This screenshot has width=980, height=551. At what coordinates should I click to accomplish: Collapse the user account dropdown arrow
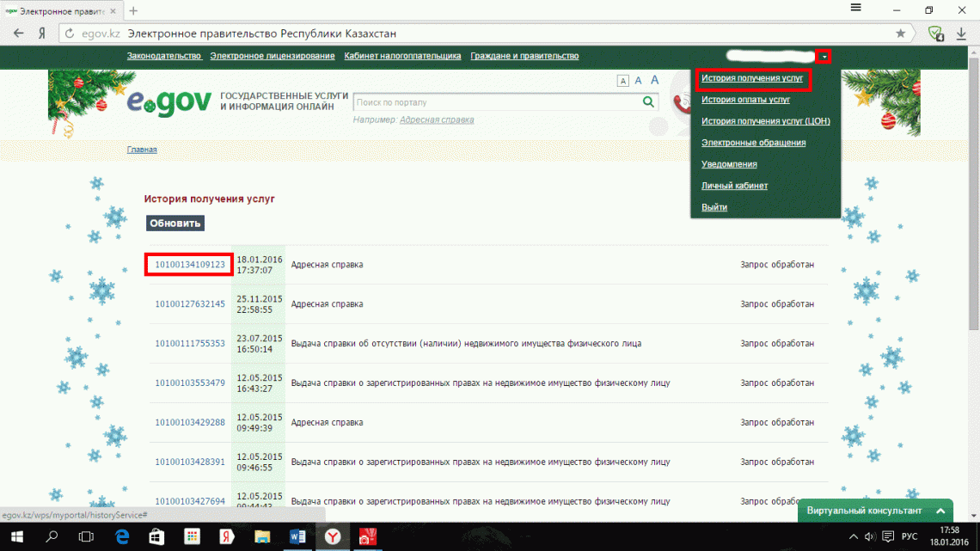coord(824,57)
